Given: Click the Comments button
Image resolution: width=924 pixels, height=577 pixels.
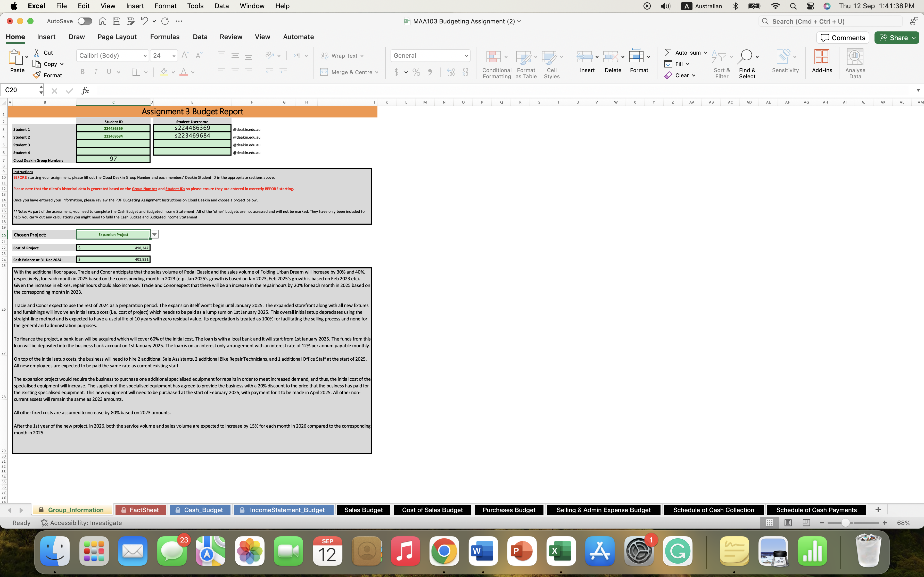Looking at the screenshot, I should coord(842,37).
